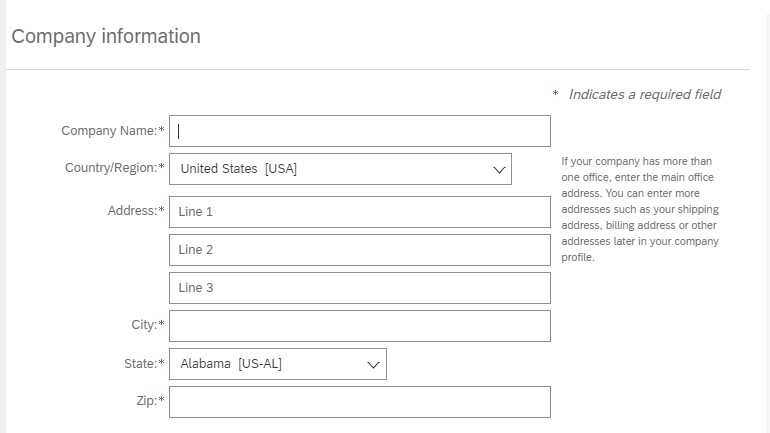Focus the Address Line 1 field
The height and width of the screenshot is (433, 770).
pos(360,212)
